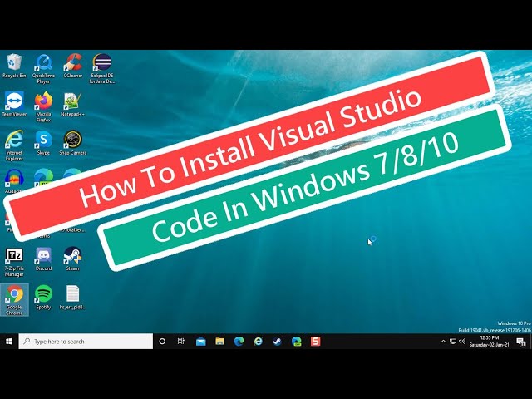
Task: Open File Explorer from the taskbar
Action: pos(219,342)
